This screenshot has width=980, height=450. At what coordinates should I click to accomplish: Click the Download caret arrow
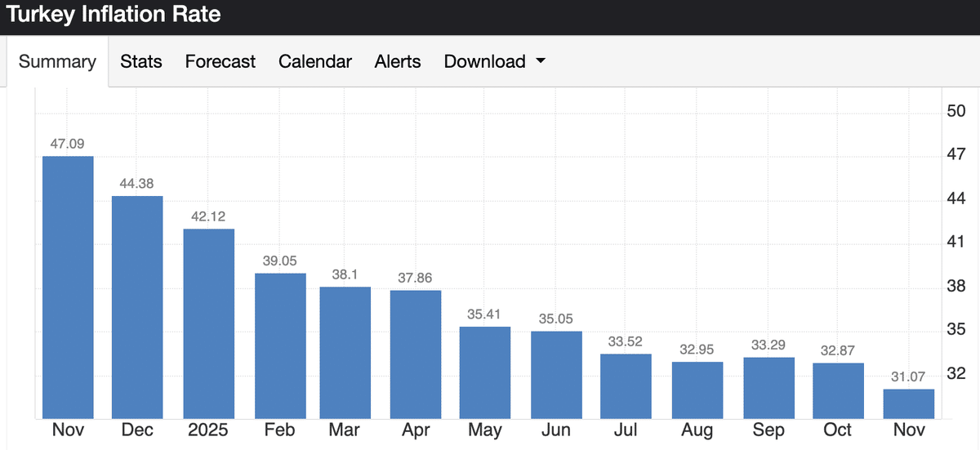click(x=540, y=62)
